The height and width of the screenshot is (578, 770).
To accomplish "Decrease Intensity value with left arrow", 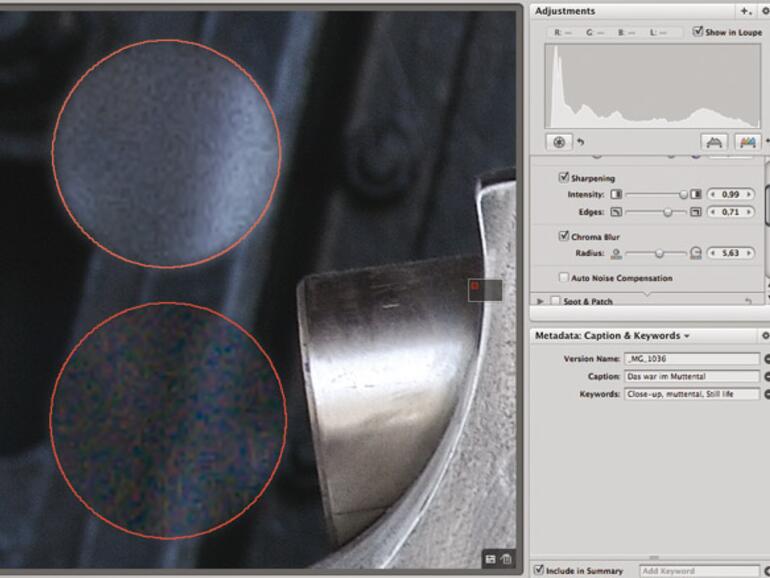I will [x=713, y=194].
